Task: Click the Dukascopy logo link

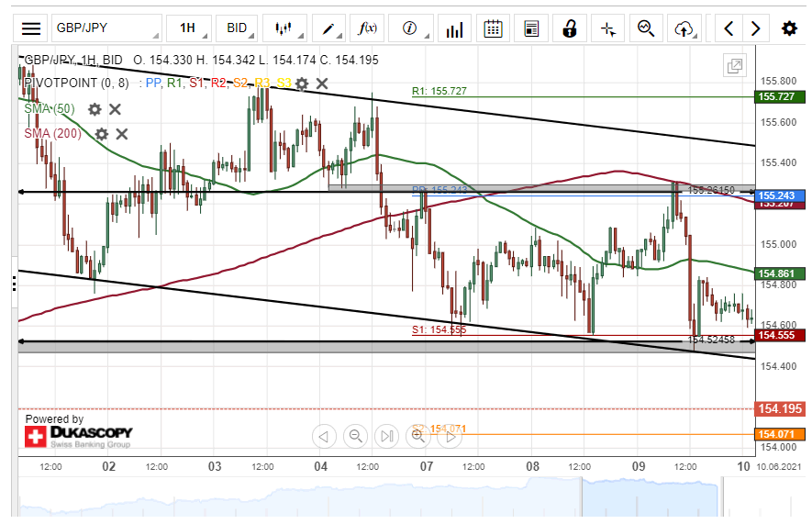Action: click(79, 437)
